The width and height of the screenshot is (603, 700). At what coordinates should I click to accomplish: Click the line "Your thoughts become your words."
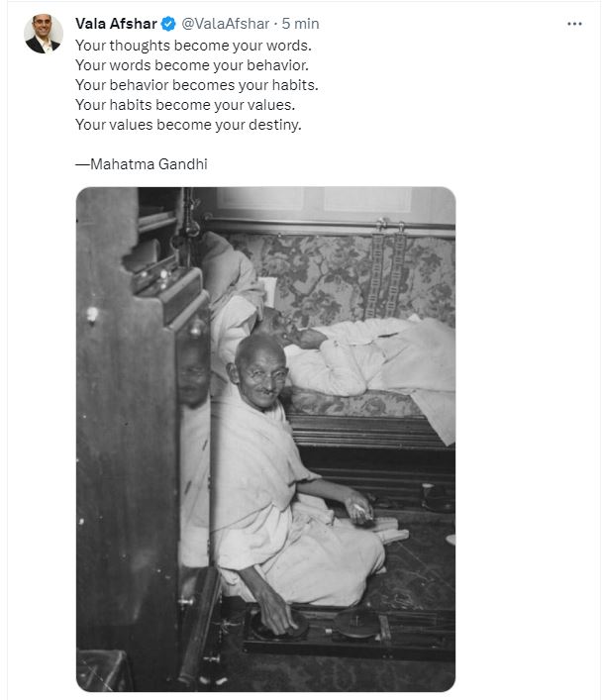click(x=193, y=46)
